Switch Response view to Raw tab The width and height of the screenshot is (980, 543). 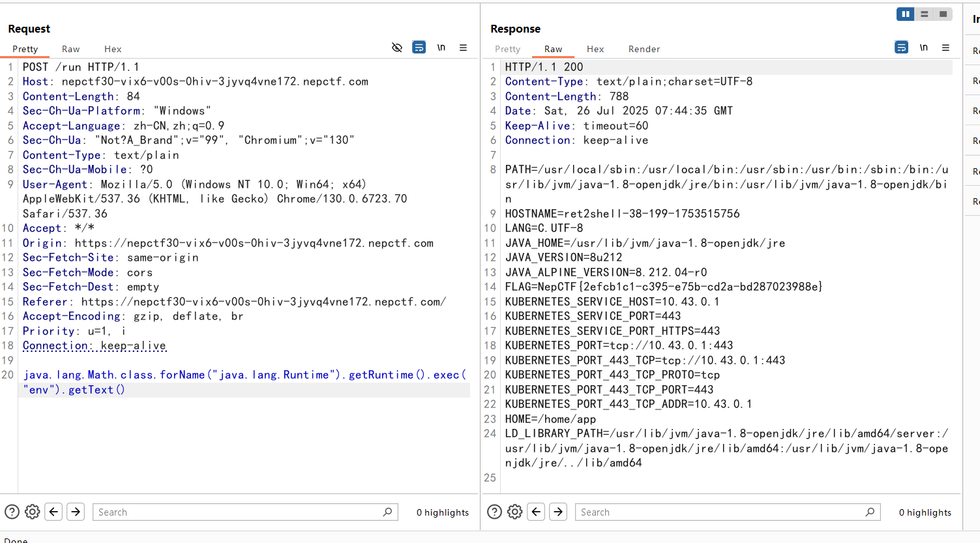553,49
